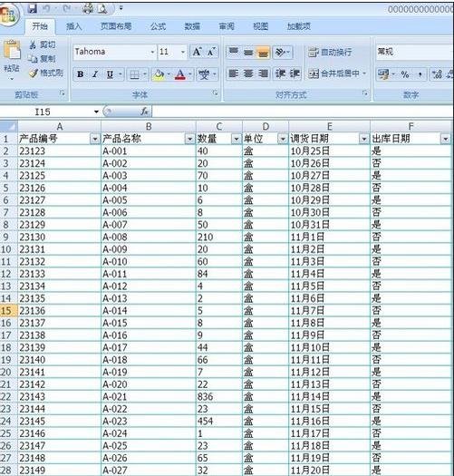The width and height of the screenshot is (454, 476).
Task: Switch to the 页面布局 ribbon tab
Action: point(116,26)
